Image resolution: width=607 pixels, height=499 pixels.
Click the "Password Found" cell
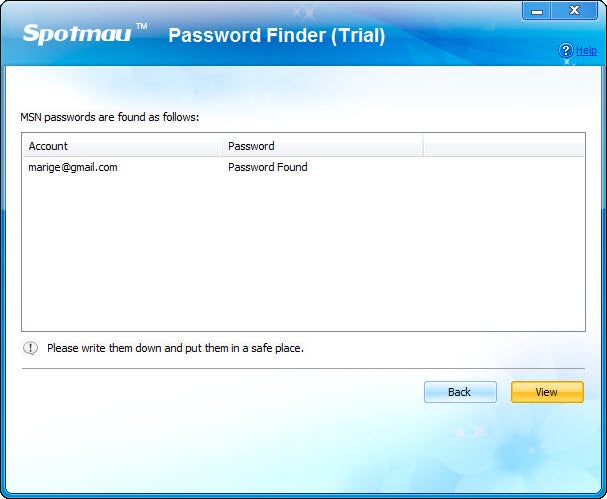[267, 167]
